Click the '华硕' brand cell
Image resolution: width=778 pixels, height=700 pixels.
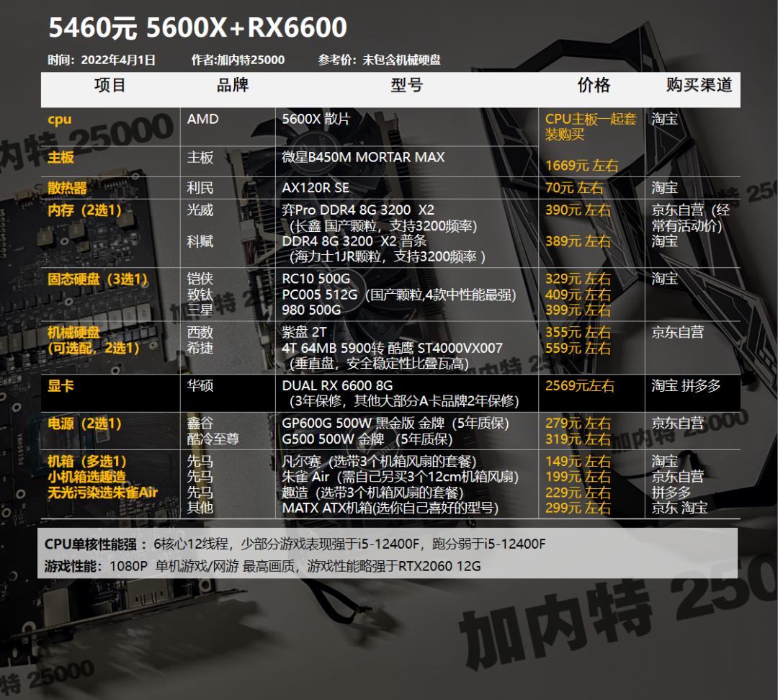pos(200,386)
